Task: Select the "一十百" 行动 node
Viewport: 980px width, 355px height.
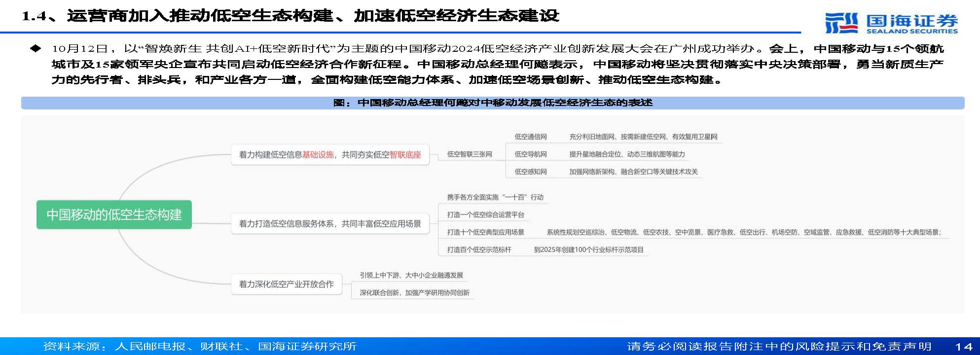Action: click(495, 197)
